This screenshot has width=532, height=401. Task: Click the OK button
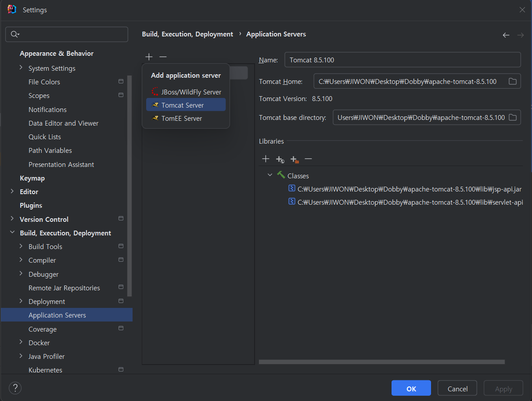coord(411,388)
